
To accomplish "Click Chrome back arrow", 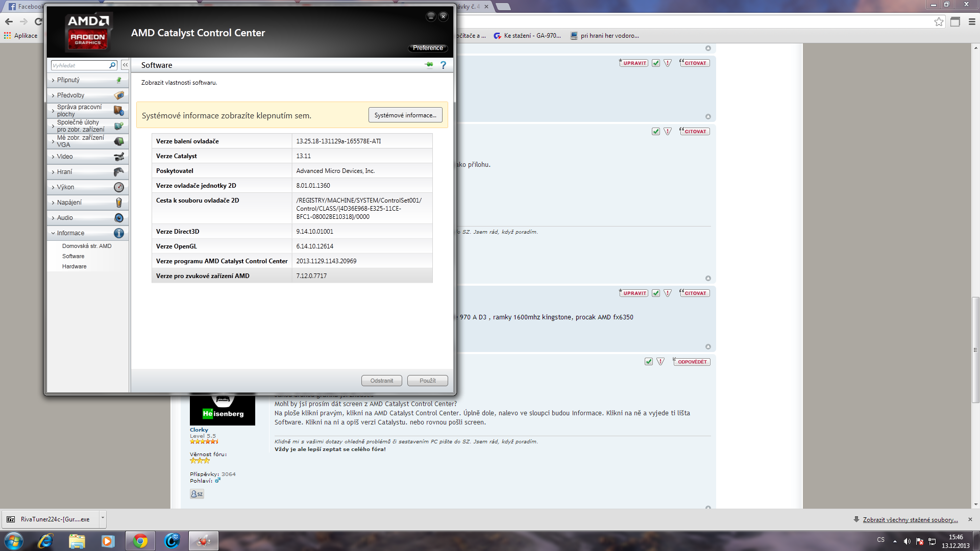I will click(9, 21).
